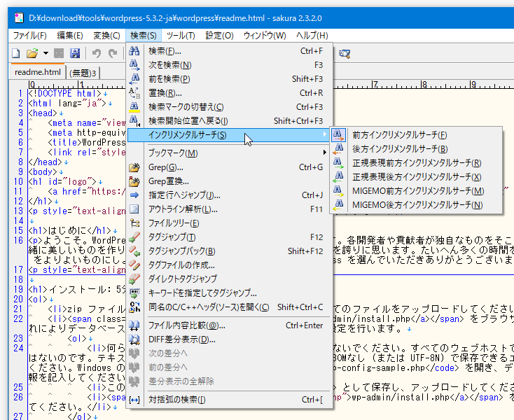Image resolution: width=514 pixels, height=420 pixels.
Task: Click the icon for MIGEMO前方インクリメンタルサーチ
Action: click(x=338, y=190)
